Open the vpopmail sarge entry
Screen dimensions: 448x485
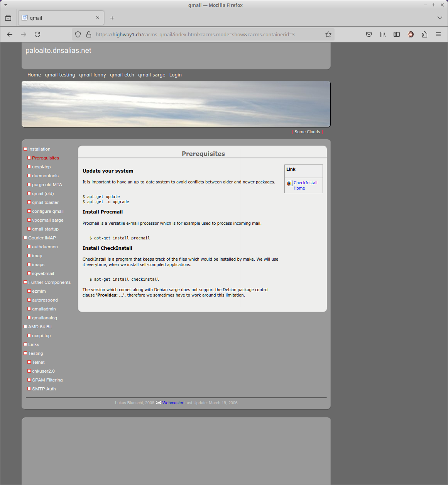[48, 220]
